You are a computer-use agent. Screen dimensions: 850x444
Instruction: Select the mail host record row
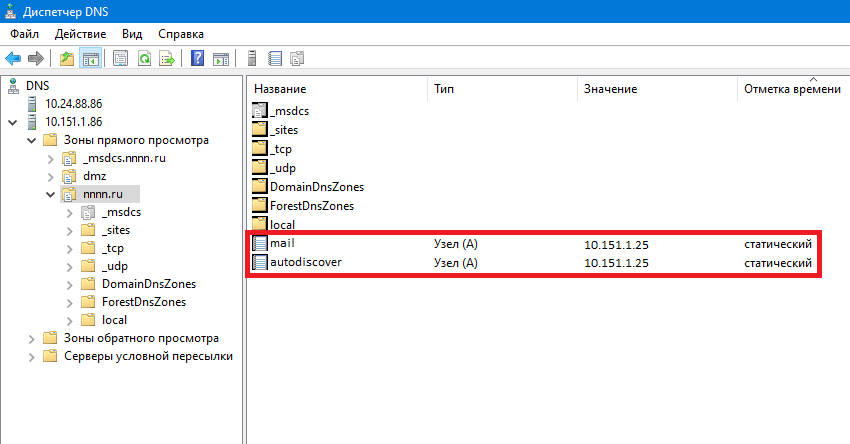533,244
